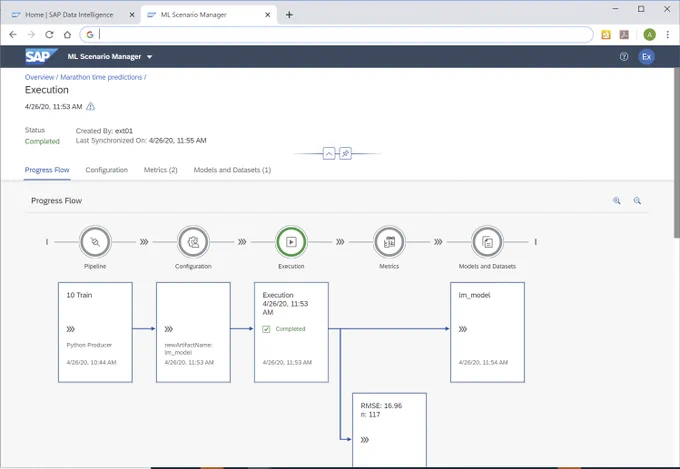Image resolution: width=680 pixels, height=469 pixels.
Task: Open the Metrics (2) tab
Action: tap(160, 170)
